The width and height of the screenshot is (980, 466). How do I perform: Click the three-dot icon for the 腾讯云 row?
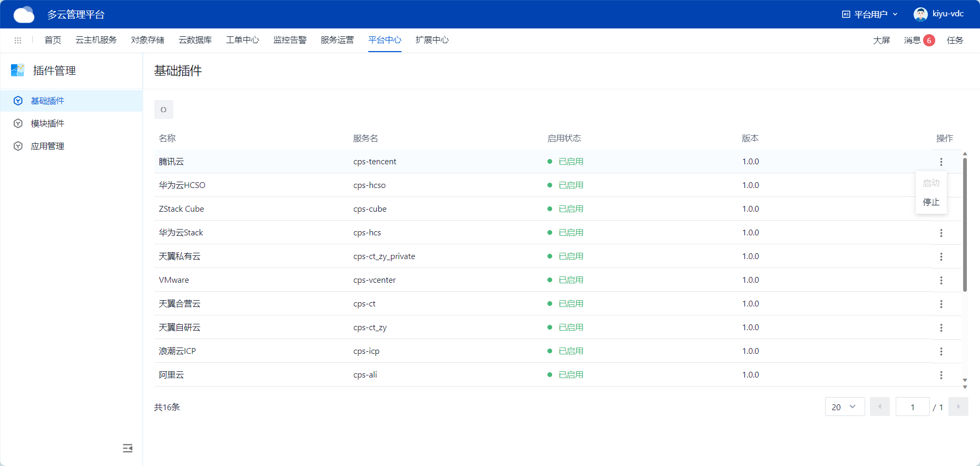pyautogui.click(x=941, y=162)
